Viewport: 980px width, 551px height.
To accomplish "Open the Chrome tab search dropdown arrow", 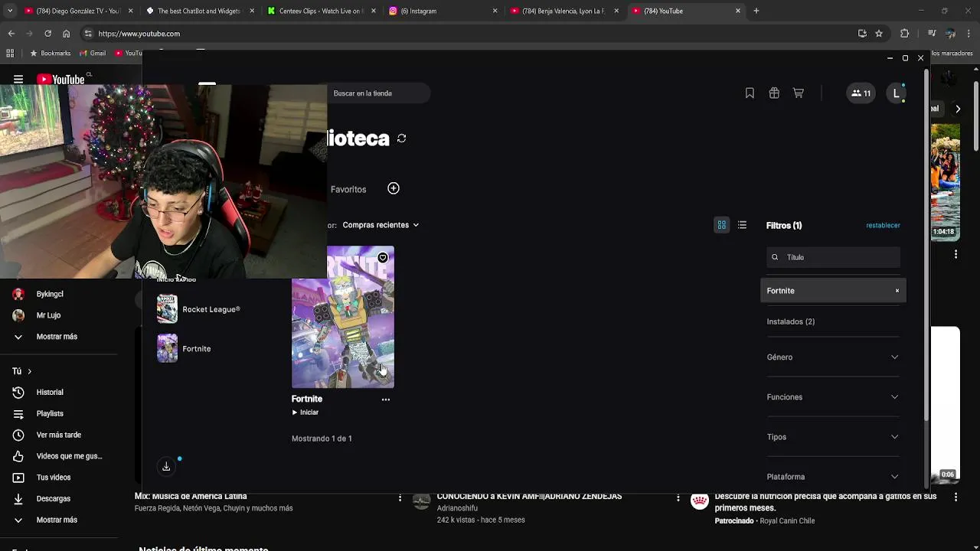I will (x=10, y=11).
